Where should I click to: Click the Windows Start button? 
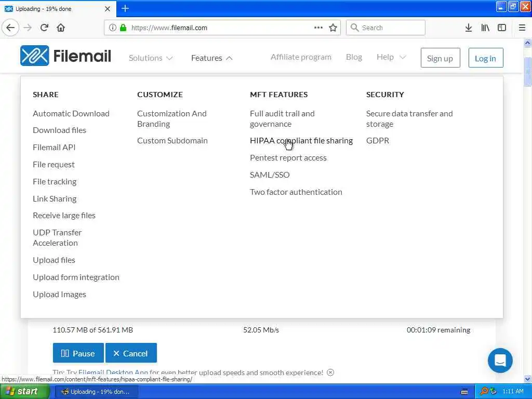(24, 392)
